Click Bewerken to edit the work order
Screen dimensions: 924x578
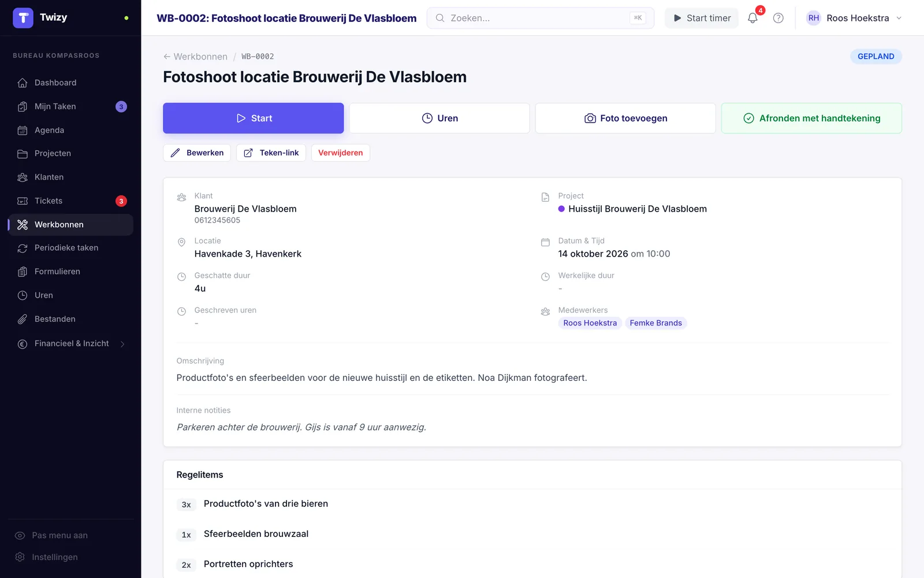pyautogui.click(x=197, y=153)
